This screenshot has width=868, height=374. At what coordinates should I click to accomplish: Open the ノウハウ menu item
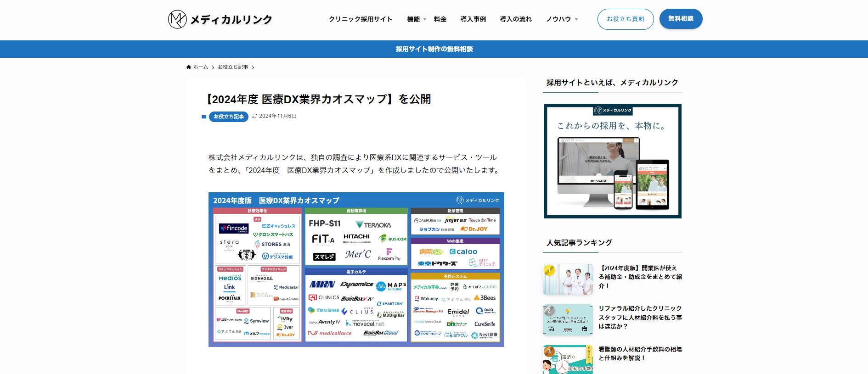coord(558,19)
